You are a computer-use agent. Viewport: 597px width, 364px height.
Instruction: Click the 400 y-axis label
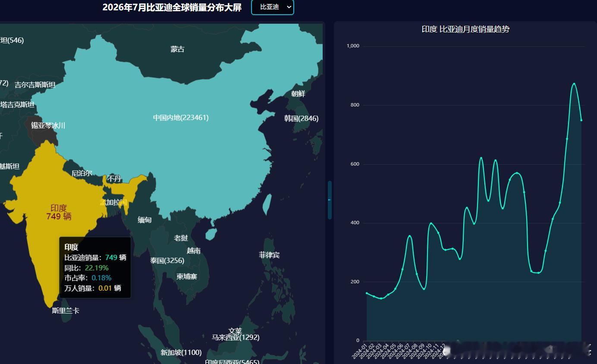(355, 223)
